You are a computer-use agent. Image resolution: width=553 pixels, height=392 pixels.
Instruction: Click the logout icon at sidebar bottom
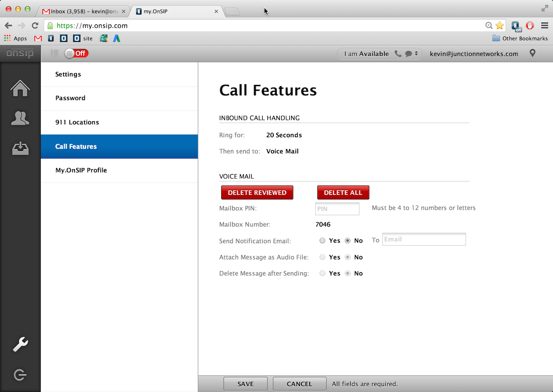20,375
